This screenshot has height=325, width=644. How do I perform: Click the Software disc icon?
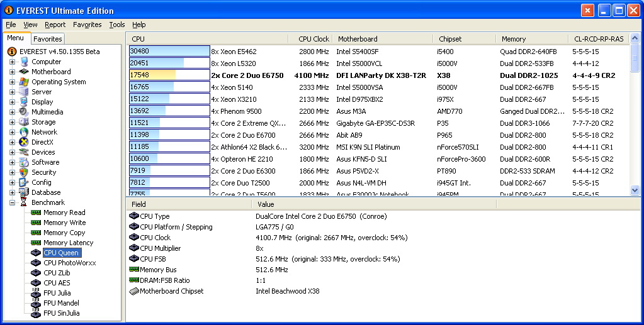tap(24, 162)
